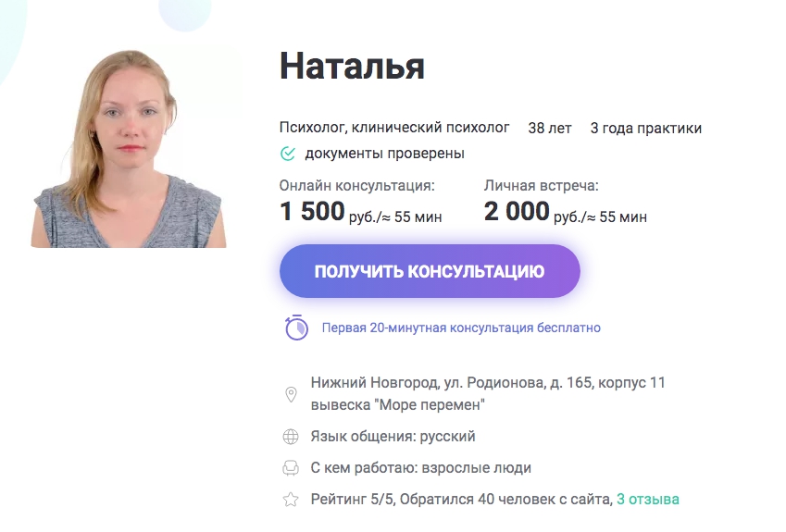Viewport: 786px width, 532px height.
Task: Click the 'Наталья' name heading
Action: click(352, 66)
